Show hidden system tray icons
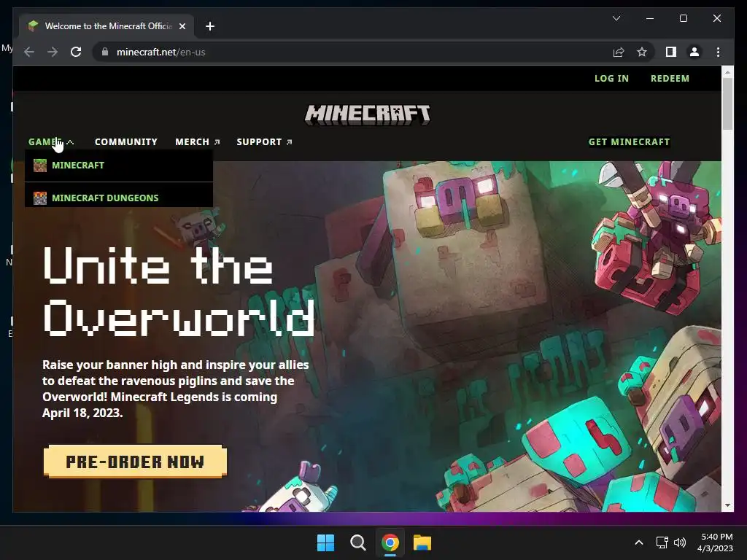Image resolution: width=747 pixels, height=560 pixels. coord(639,542)
